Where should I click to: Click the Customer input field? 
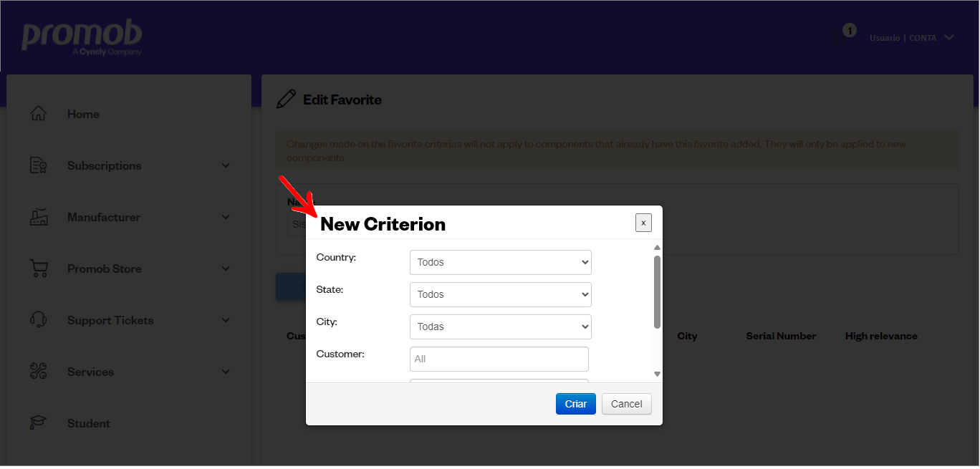click(499, 359)
